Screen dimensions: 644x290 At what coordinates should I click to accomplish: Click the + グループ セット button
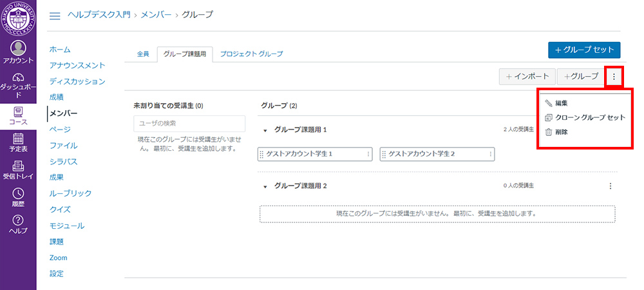pos(583,50)
